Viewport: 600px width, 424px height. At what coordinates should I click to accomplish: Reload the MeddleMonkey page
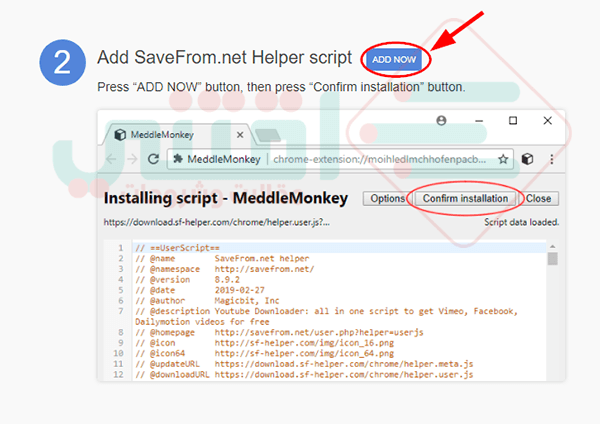153,159
